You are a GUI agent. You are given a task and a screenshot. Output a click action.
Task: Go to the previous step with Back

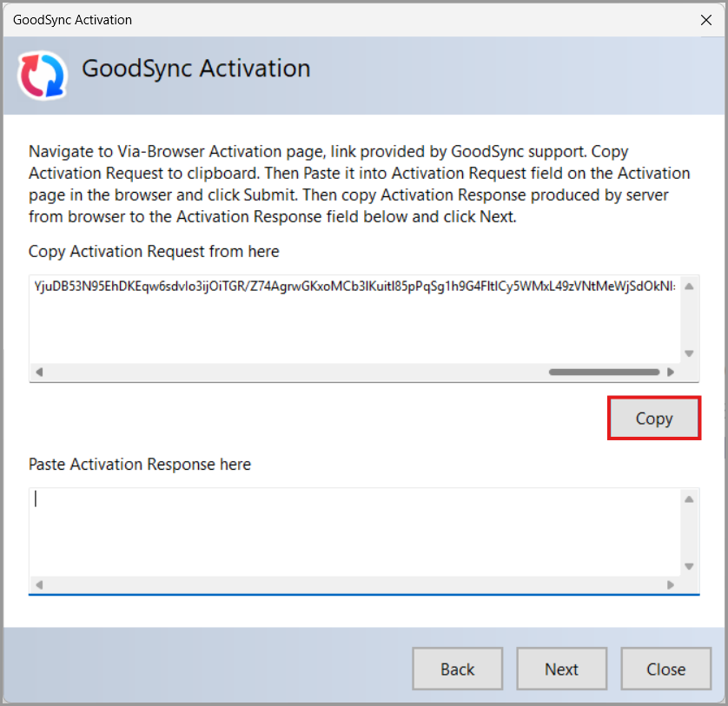[x=457, y=669]
